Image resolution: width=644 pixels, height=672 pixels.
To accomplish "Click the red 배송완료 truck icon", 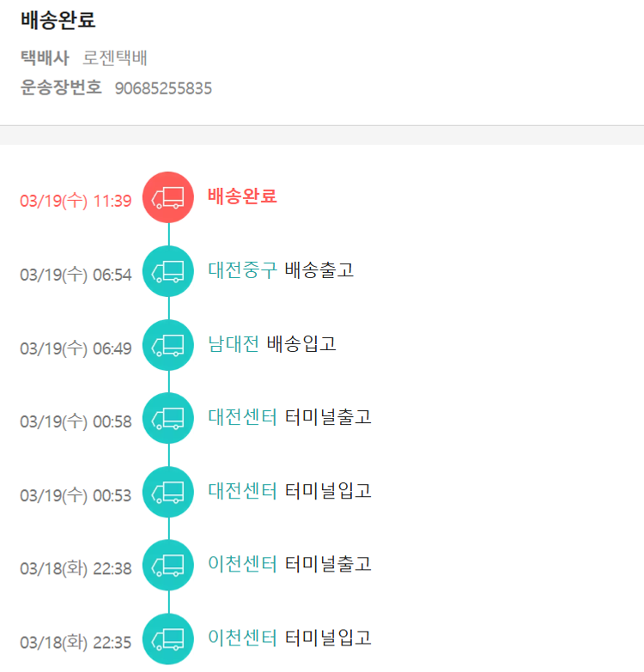I will pyautogui.click(x=168, y=197).
